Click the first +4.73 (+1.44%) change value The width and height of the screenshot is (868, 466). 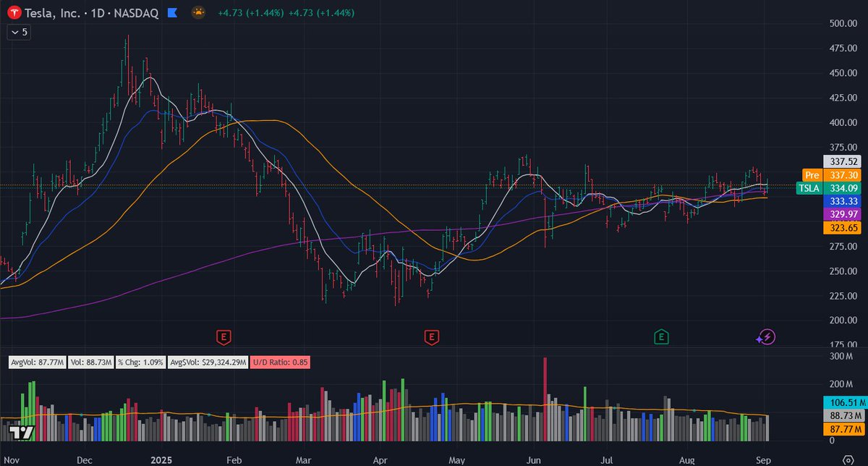point(250,13)
